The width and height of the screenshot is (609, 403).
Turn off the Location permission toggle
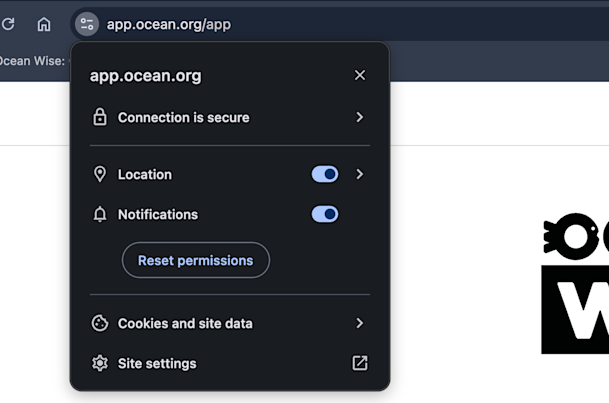point(325,174)
